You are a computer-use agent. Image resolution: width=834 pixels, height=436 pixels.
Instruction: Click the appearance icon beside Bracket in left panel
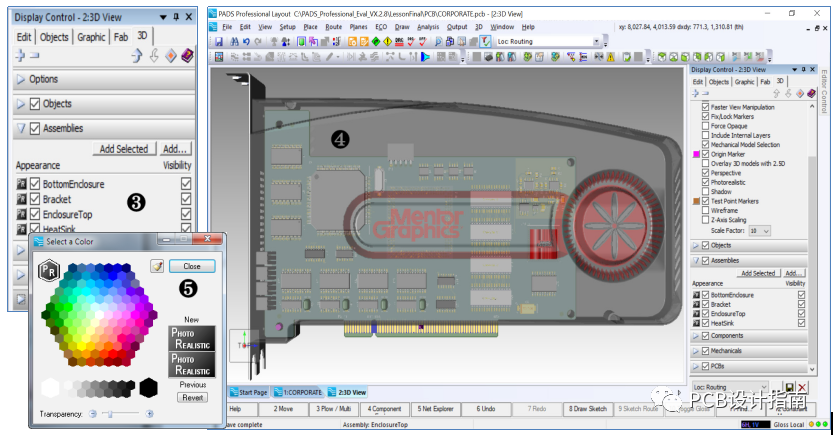[x=21, y=199]
